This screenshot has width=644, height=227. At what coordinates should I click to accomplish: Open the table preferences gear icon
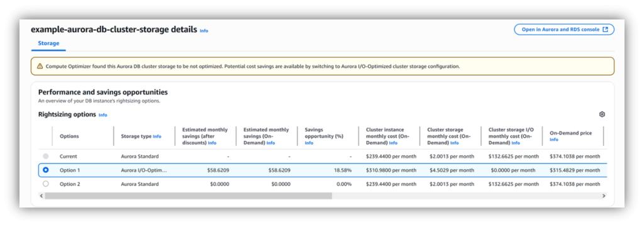(602, 114)
